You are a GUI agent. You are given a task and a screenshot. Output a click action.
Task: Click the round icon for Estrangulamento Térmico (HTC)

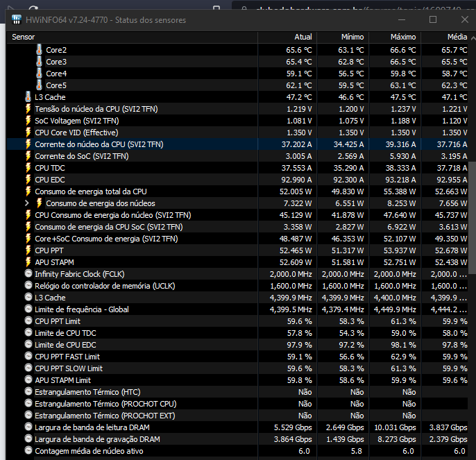tap(28, 392)
